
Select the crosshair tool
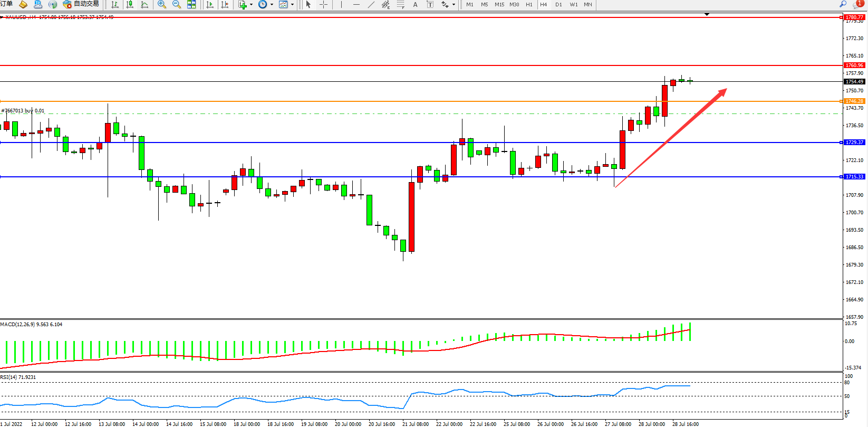[x=324, y=4]
